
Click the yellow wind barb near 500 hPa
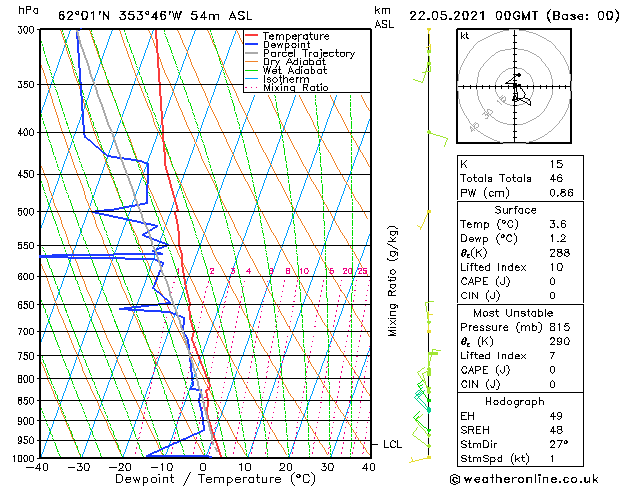(424, 220)
